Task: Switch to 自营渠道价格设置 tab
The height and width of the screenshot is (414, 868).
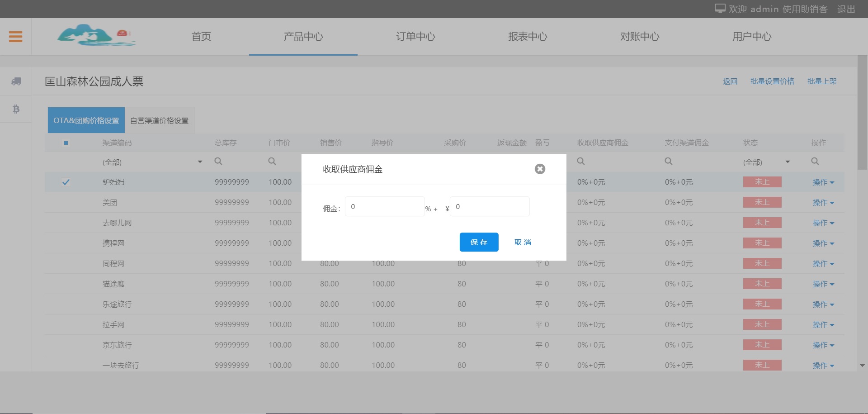Action: pyautogui.click(x=159, y=120)
